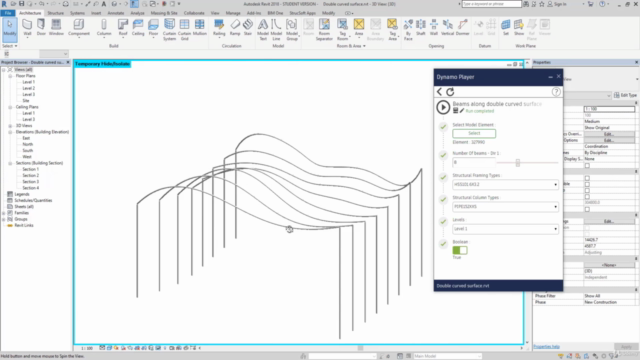This screenshot has height=360, width=640.
Task: Open the Properties help link
Action: (546, 347)
